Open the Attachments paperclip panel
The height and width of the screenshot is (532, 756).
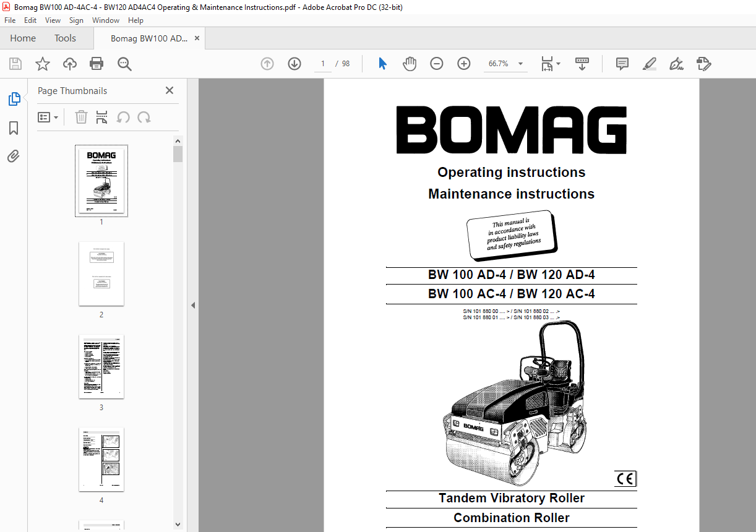coord(14,156)
